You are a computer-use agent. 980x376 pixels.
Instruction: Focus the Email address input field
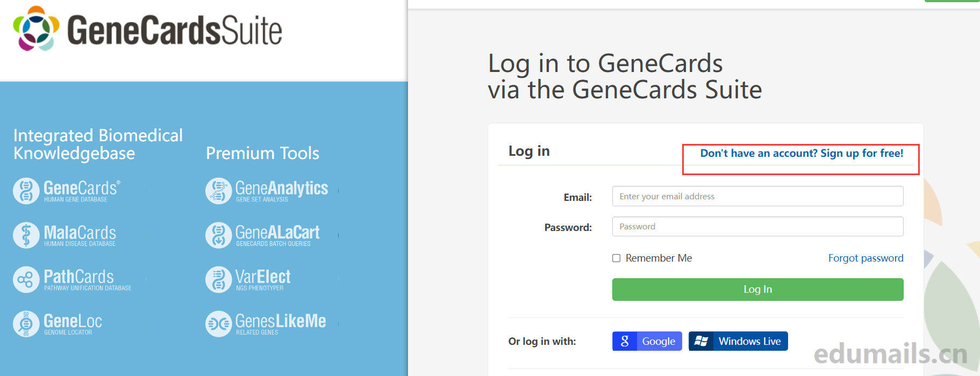point(757,197)
